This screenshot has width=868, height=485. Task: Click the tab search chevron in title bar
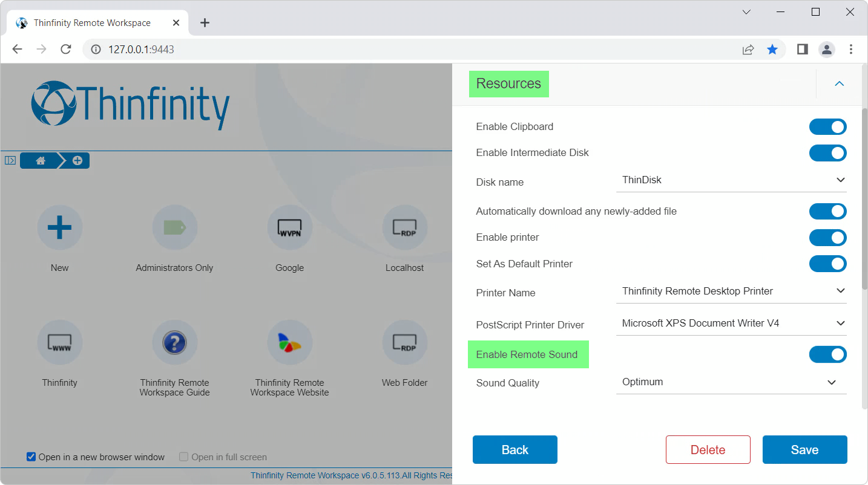pyautogui.click(x=746, y=12)
